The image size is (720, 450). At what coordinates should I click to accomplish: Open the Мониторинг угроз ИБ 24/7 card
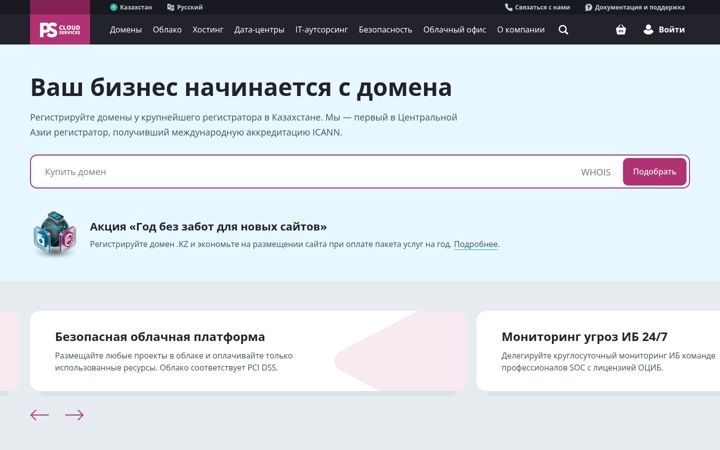(x=598, y=351)
